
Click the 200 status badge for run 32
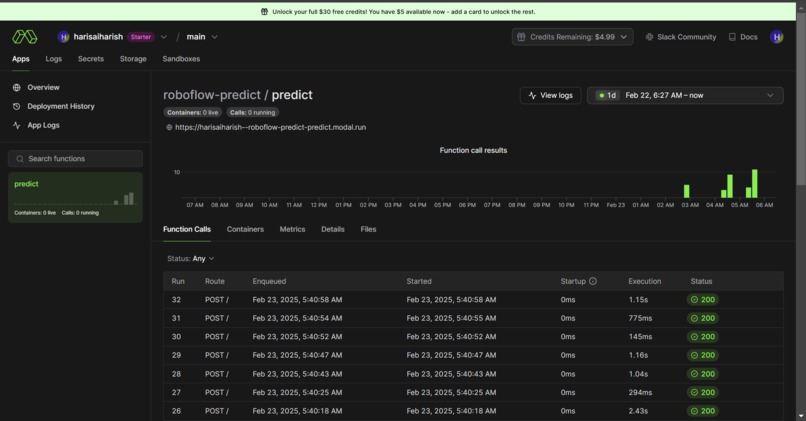tap(703, 300)
